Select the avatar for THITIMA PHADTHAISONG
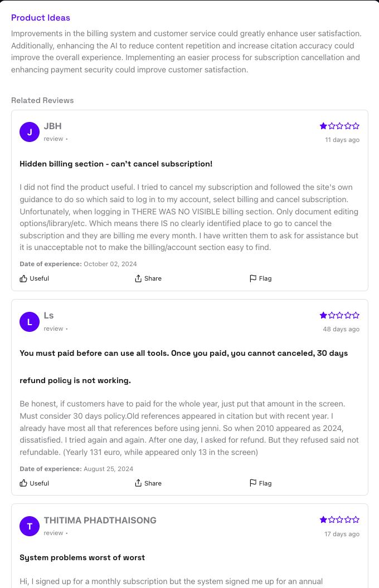 point(29,526)
